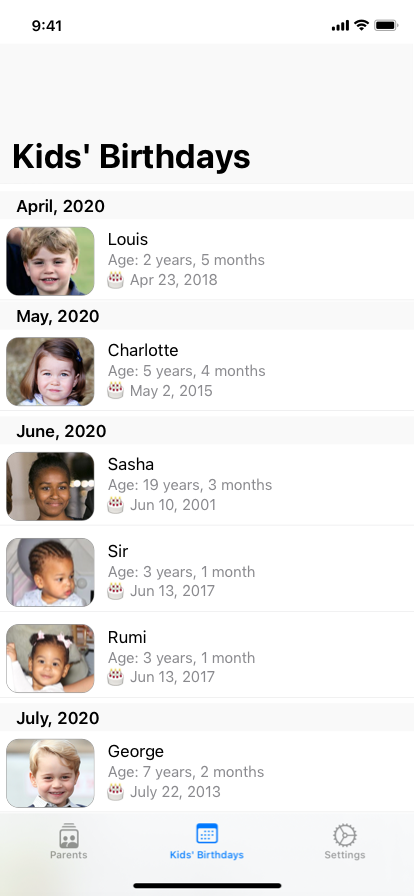Image resolution: width=414 pixels, height=896 pixels.
Task: Tap the cake icon next to May 2, 2015
Action: [116, 391]
